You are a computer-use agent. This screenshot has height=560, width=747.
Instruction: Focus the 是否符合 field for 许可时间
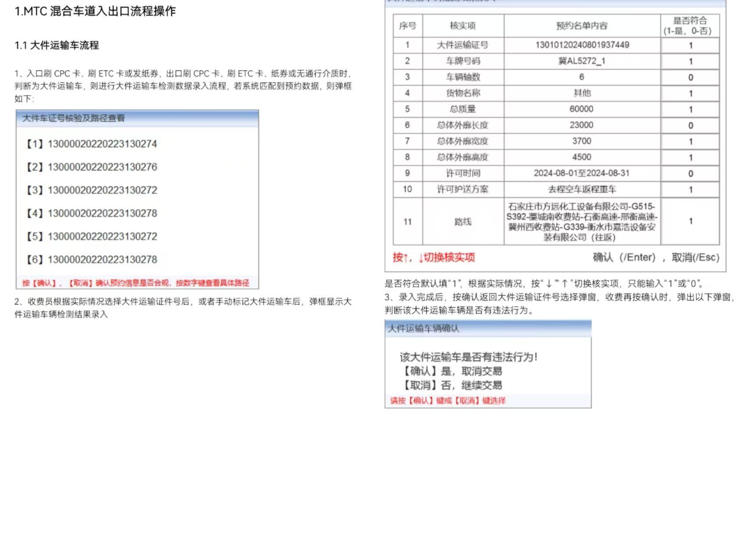pyautogui.click(x=690, y=174)
